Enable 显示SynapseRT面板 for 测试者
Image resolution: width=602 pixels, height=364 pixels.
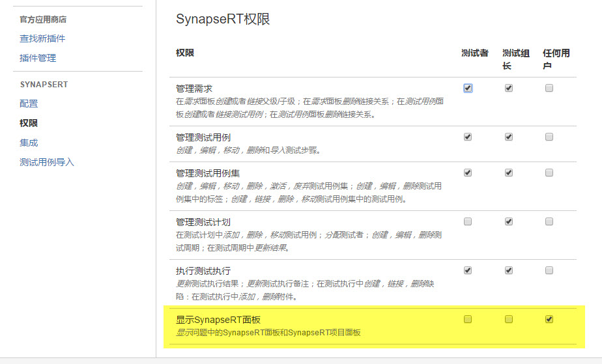click(x=468, y=319)
